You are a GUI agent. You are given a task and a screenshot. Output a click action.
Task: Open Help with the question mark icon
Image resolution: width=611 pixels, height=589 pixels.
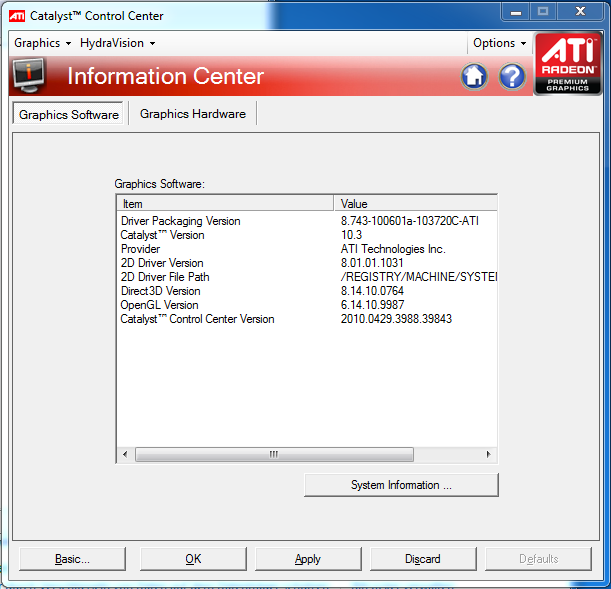pyautogui.click(x=512, y=76)
